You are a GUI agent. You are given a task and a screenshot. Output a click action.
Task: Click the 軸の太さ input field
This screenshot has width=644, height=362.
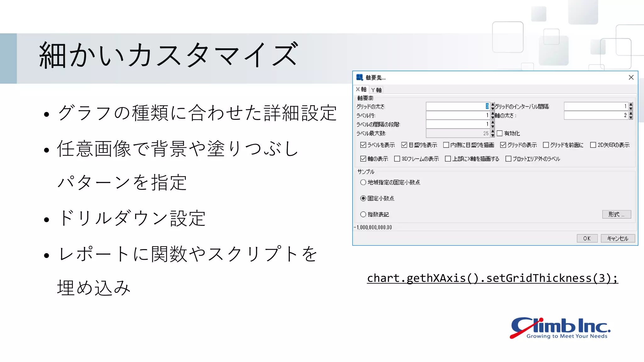click(596, 115)
